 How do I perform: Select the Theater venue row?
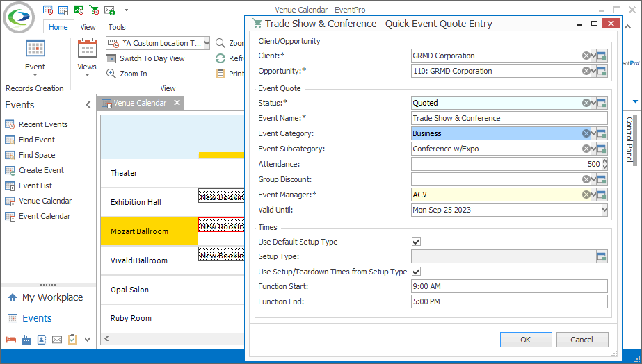[x=149, y=173]
